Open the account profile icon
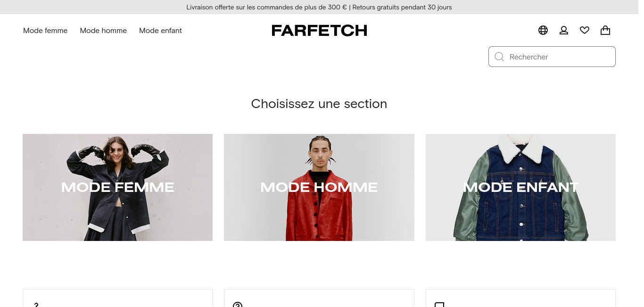 pyautogui.click(x=564, y=30)
